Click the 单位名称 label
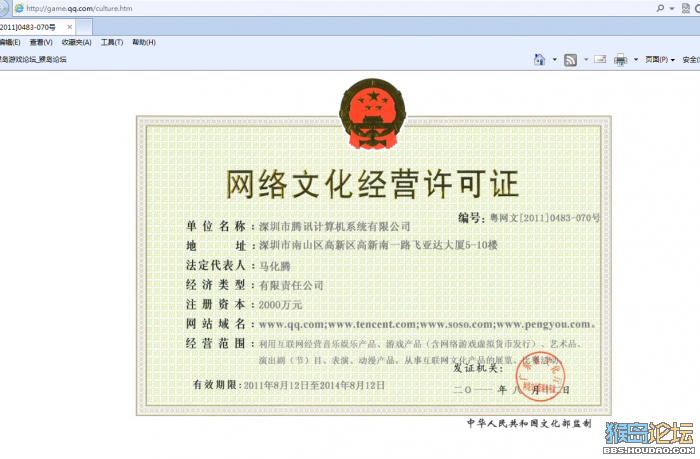 (216, 226)
